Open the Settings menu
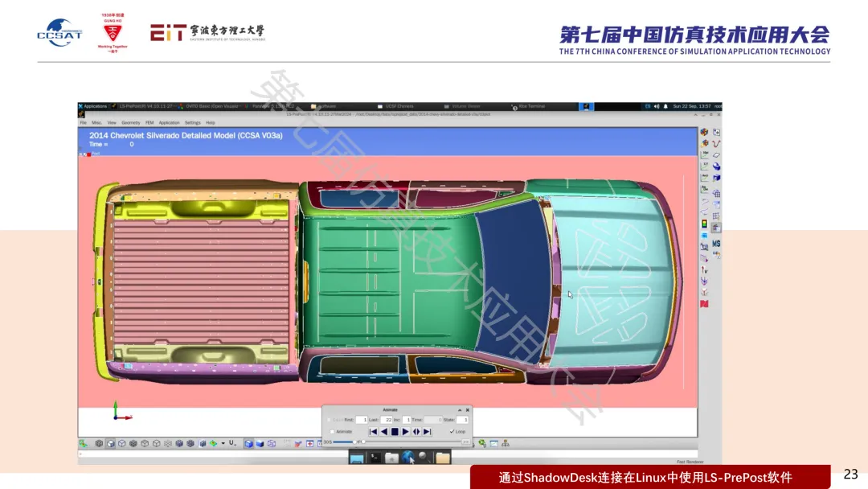 point(193,123)
